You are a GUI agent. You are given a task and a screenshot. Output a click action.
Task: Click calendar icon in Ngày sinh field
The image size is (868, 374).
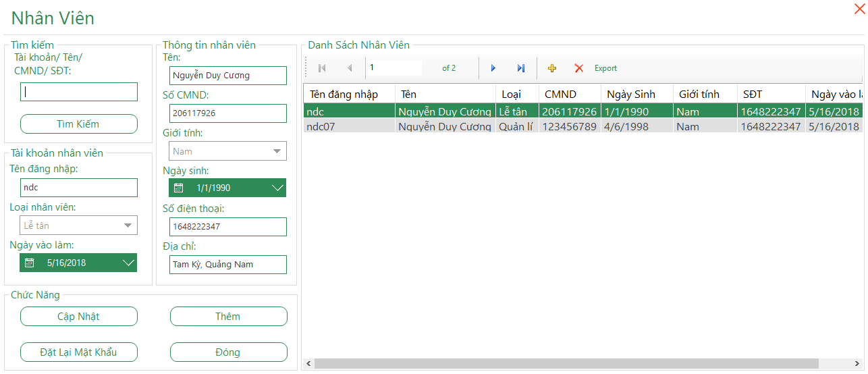179,188
